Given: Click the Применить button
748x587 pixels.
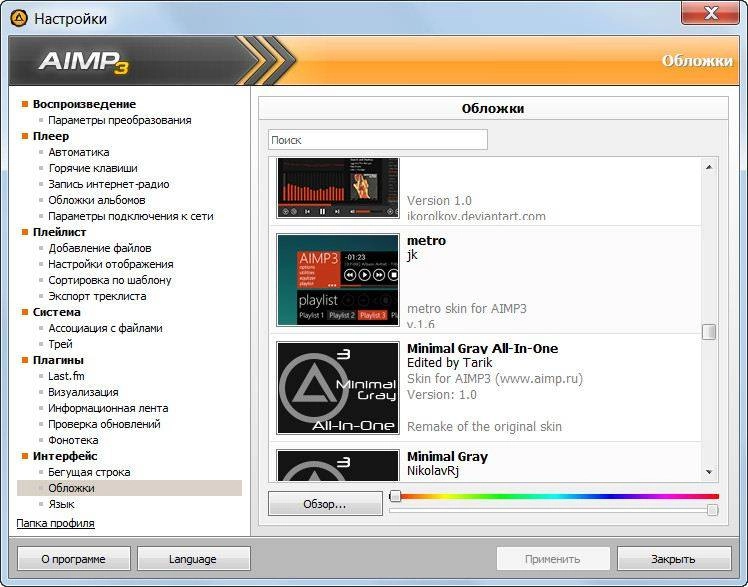Looking at the screenshot, I should [x=552, y=558].
